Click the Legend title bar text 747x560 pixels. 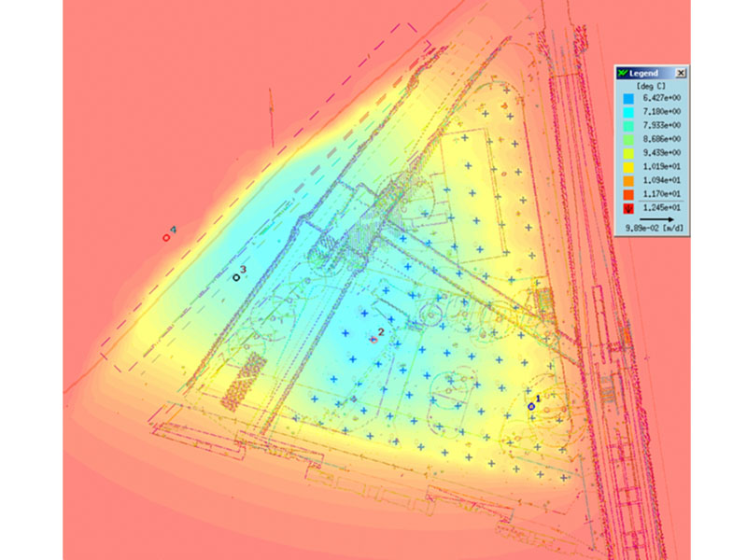644,73
